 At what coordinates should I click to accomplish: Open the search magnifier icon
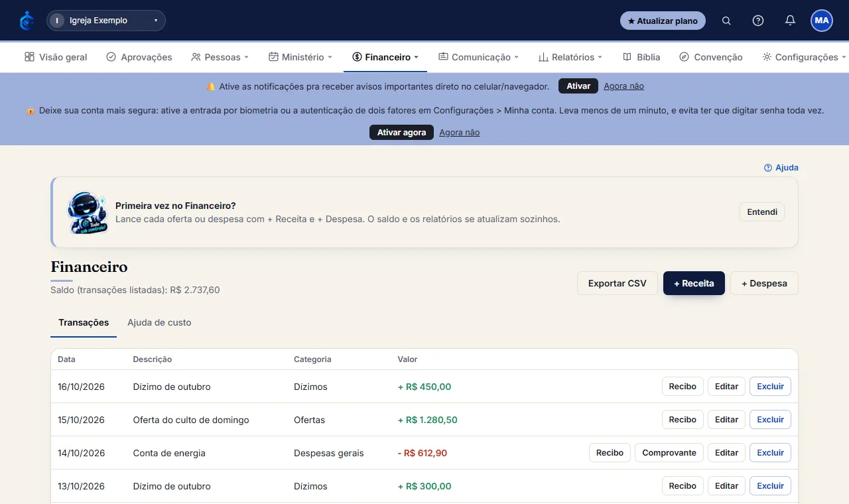pyautogui.click(x=726, y=21)
